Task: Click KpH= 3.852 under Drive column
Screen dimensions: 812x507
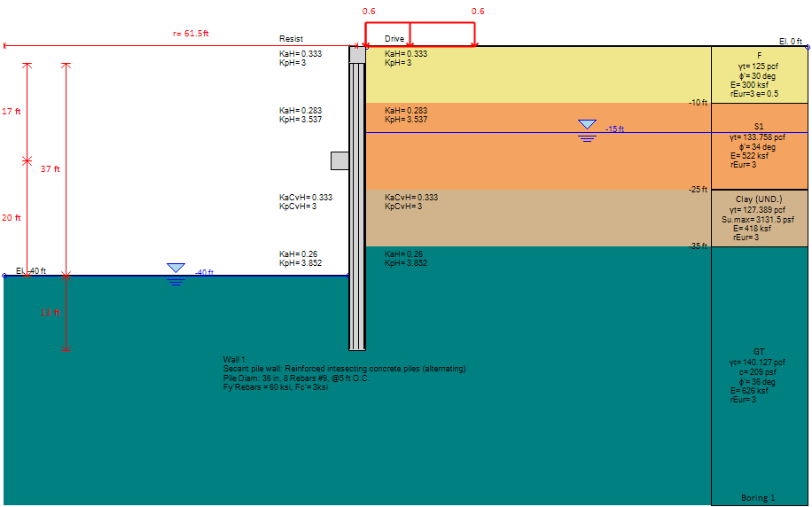Action: 406,263
